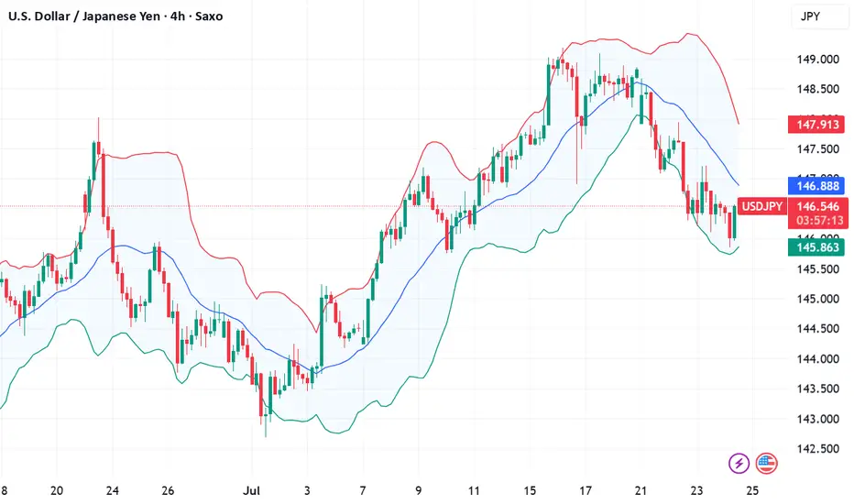Click the 148.500 price axis label

[817, 90]
